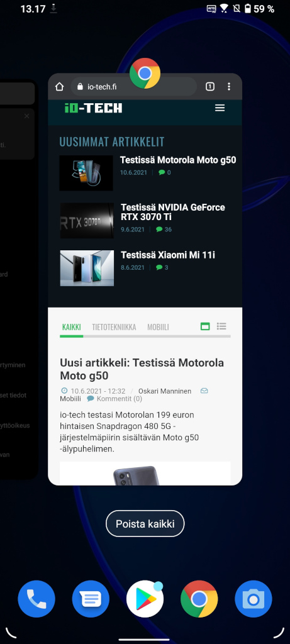Open the io-tech hamburger menu
This screenshot has width=290, height=644.
pyautogui.click(x=220, y=108)
